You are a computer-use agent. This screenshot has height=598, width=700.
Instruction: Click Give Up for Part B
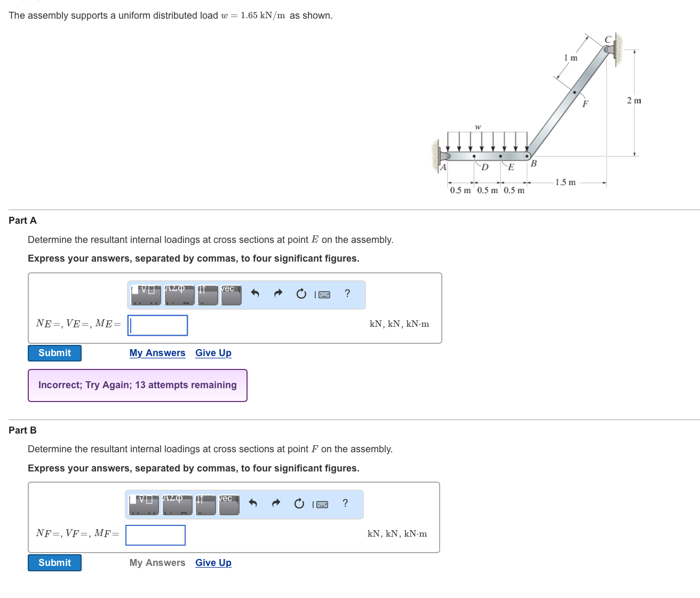tap(213, 562)
